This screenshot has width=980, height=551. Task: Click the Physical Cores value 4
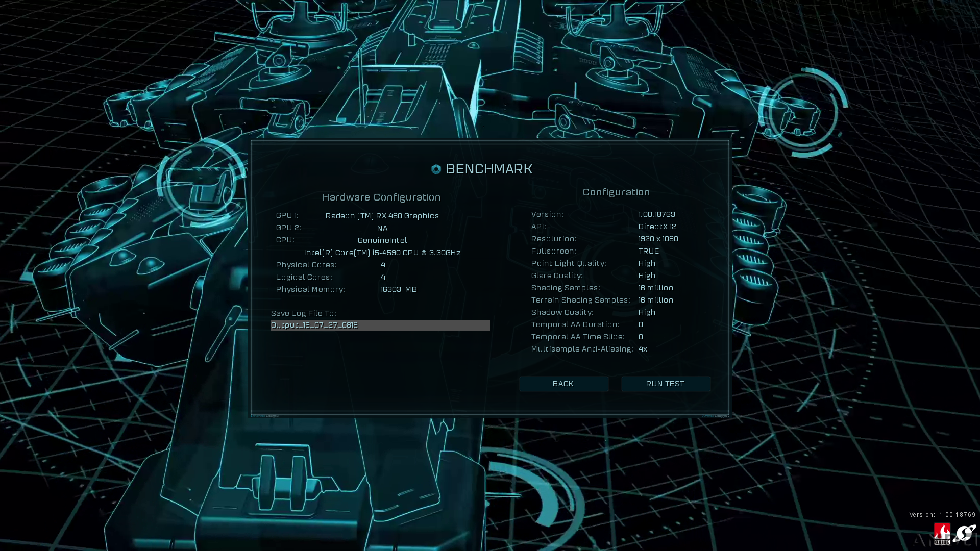coord(383,265)
